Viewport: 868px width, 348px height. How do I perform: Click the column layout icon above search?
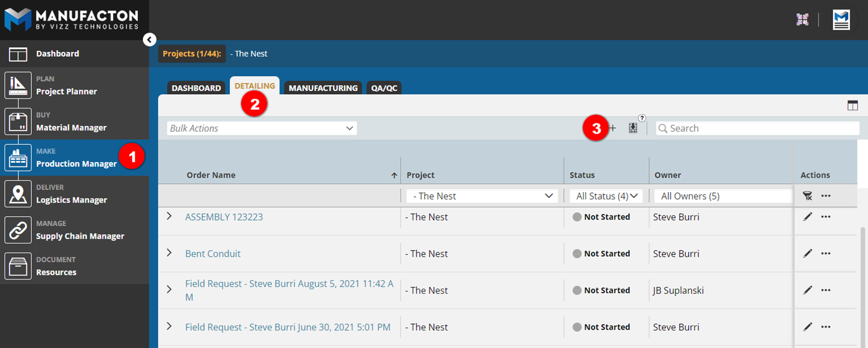click(x=852, y=106)
